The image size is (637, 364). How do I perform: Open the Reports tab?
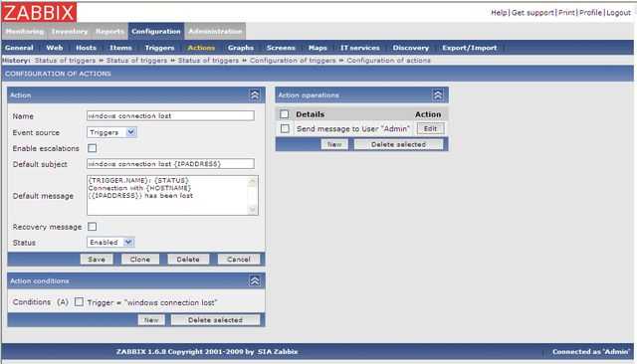(109, 31)
